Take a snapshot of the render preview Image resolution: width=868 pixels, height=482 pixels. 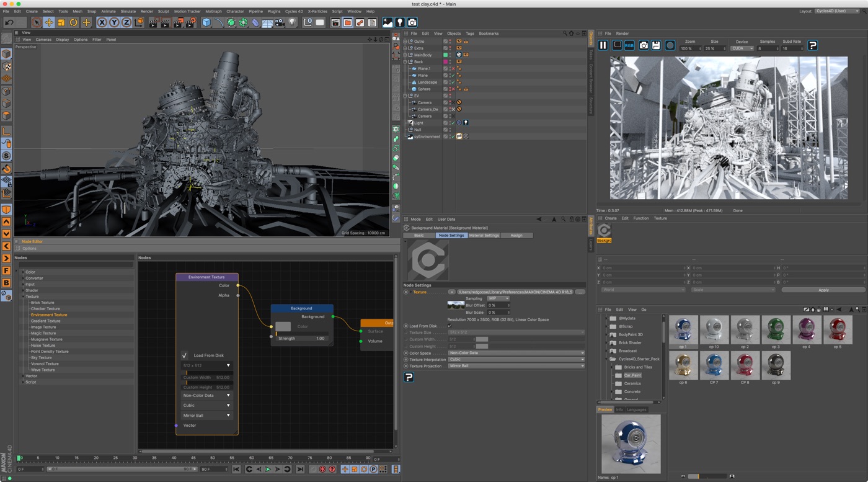[644, 45]
